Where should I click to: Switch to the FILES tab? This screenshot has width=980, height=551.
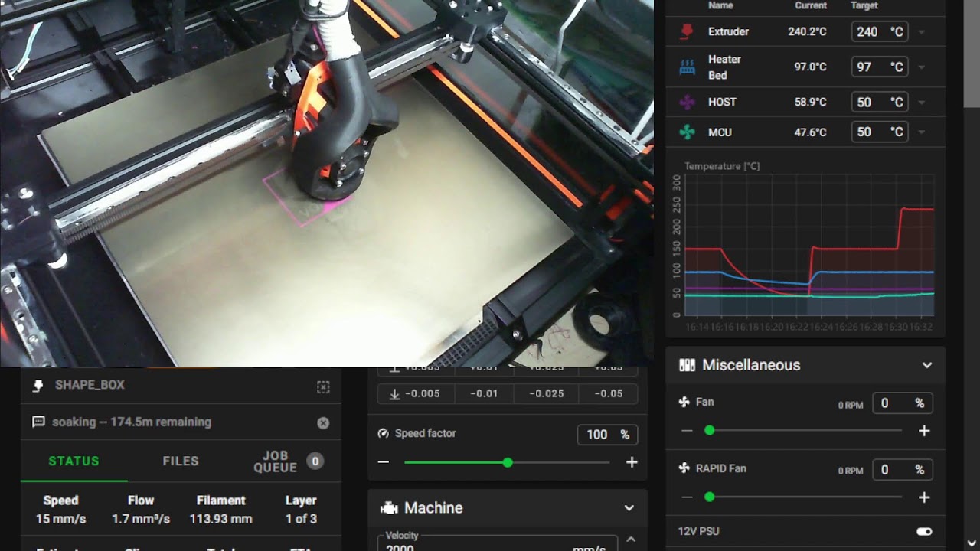click(x=181, y=461)
